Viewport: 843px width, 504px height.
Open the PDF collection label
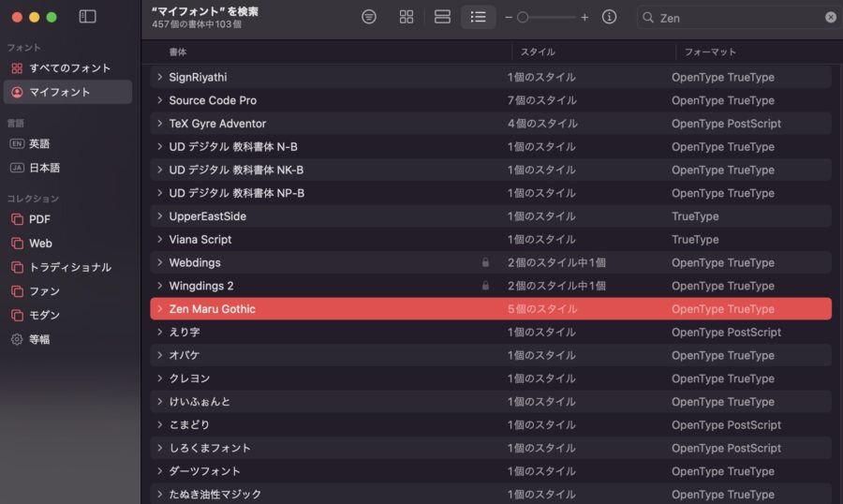39,219
